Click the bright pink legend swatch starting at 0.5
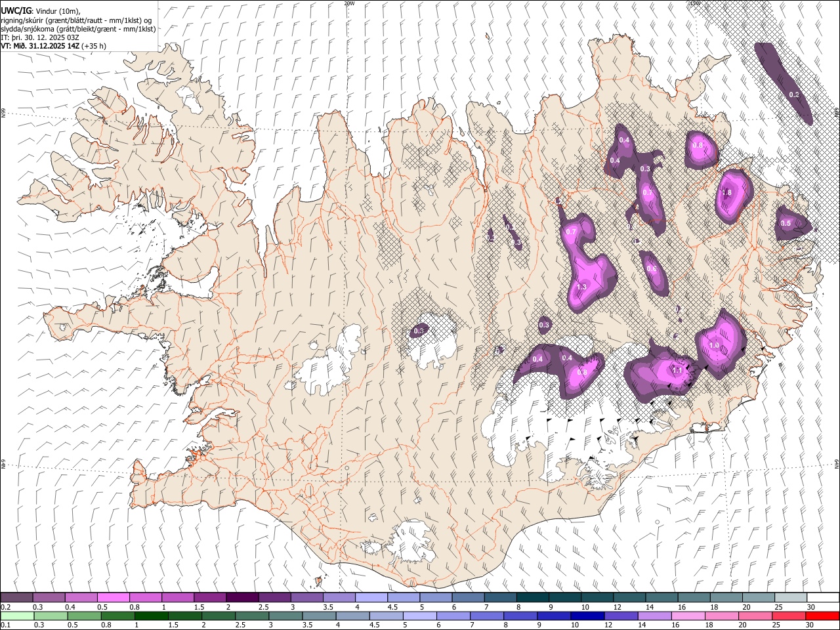The image size is (840, 630). tap(114, 597)
